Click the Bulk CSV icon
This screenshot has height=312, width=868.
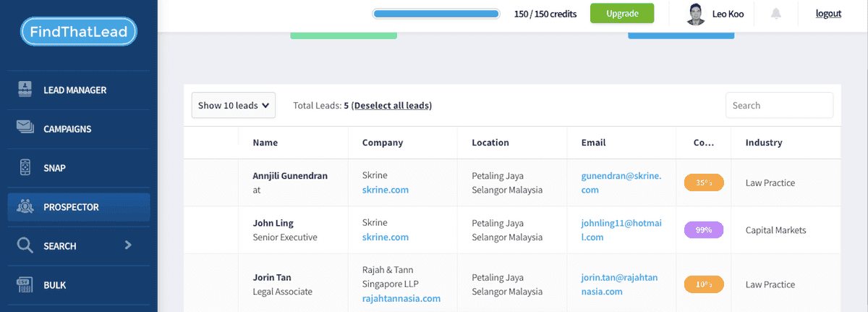pos(25,285)
